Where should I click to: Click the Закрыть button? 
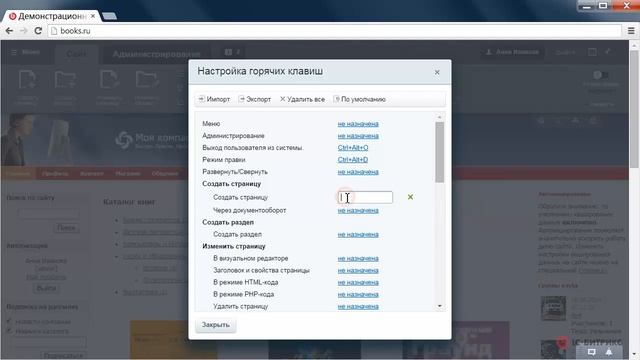pos(216,325)
